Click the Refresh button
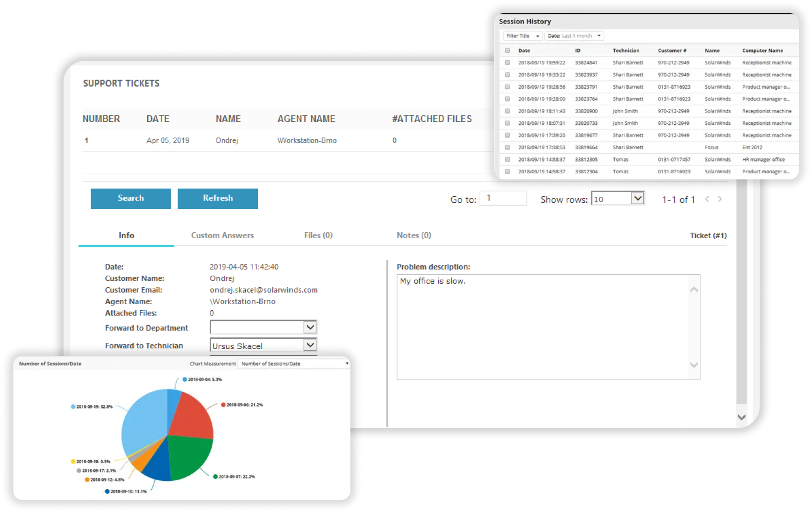Viewport: 812px width, 513px height. 218,199
